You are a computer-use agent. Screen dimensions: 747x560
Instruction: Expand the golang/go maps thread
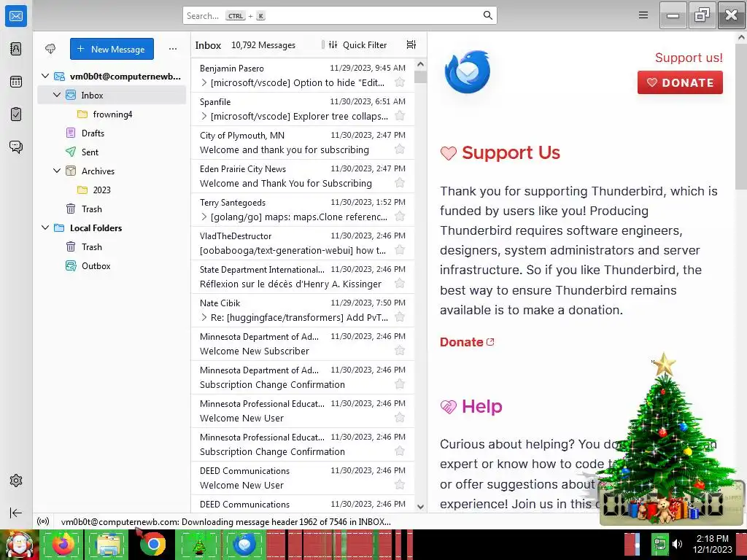[x=204, y=217]
